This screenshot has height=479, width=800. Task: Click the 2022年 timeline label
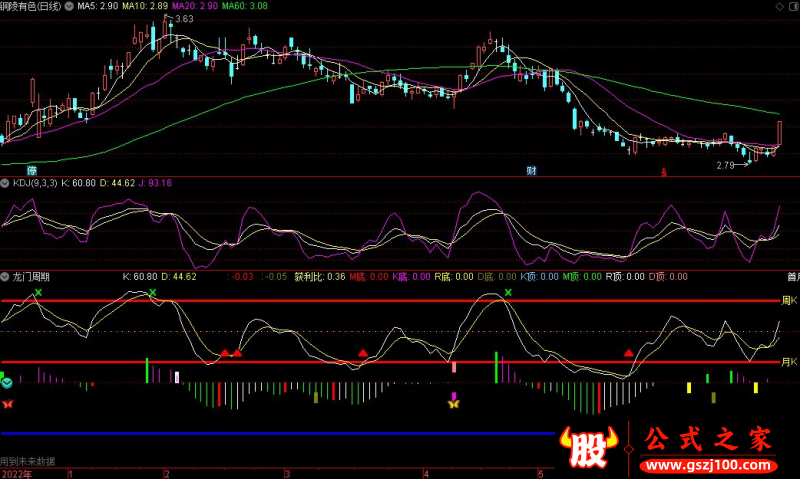[16, 473]
